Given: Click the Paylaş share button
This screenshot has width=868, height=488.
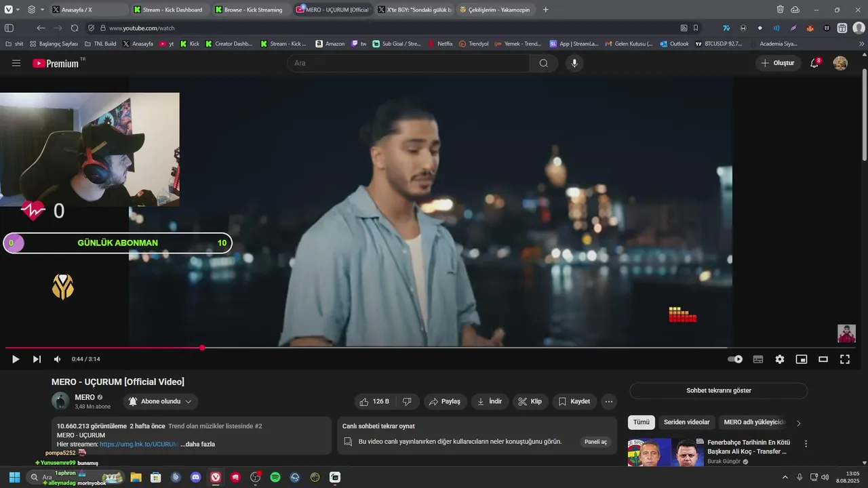Looking at the screenshot, I should pyautogui.click(x=446, y=401).
